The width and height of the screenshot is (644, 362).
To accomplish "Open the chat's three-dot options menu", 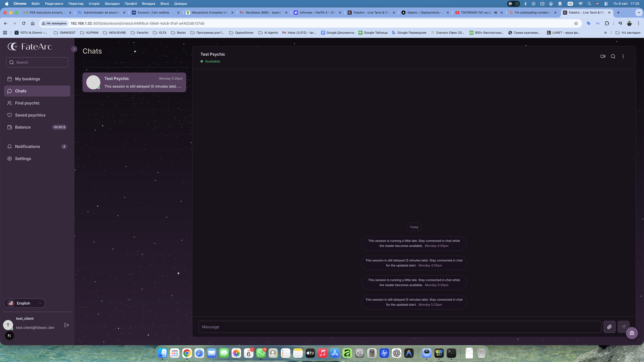I will pyautogui.click(x=623, y=56).
